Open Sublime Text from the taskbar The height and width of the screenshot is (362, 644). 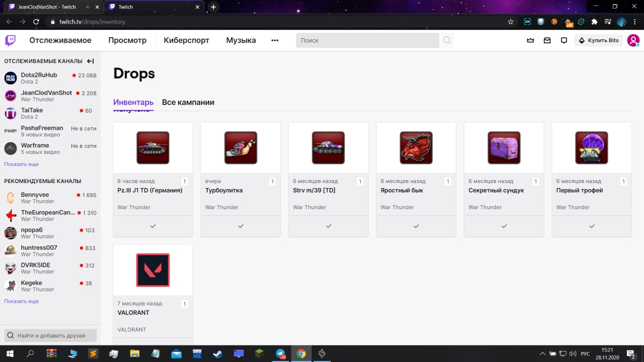pyautogui.click(x=93, y=353)
